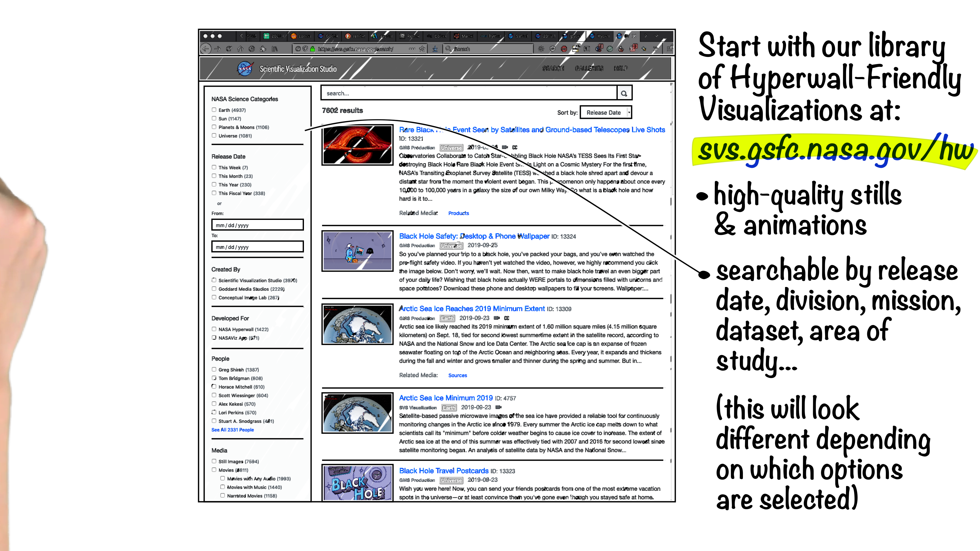Click the Products related media link
980x551 pixels.
[x=458, y=213]
